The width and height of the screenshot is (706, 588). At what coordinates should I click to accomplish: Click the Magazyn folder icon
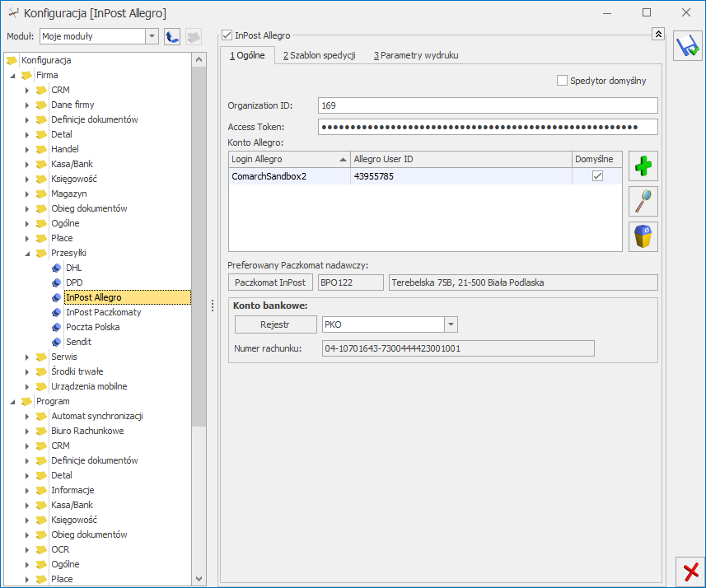click(x=41, y=194)
